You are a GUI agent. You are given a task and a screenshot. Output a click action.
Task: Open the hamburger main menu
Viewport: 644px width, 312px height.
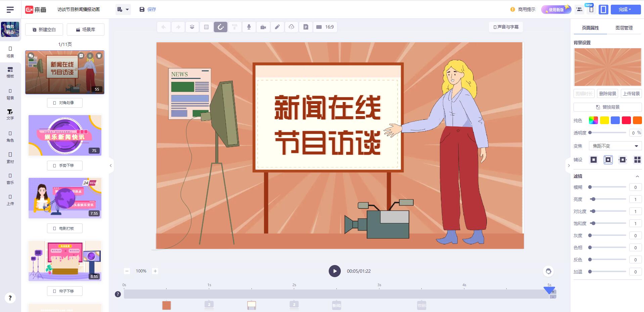[10, 9]
